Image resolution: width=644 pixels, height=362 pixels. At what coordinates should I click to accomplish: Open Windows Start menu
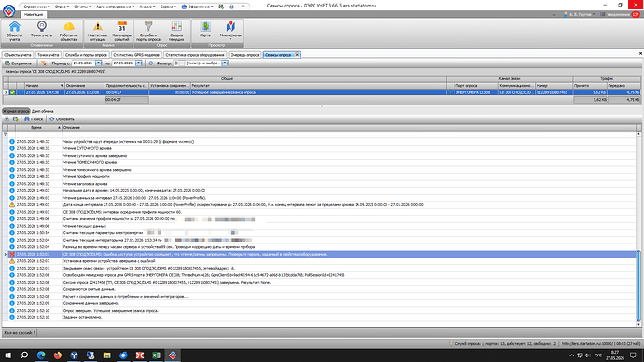7,355
